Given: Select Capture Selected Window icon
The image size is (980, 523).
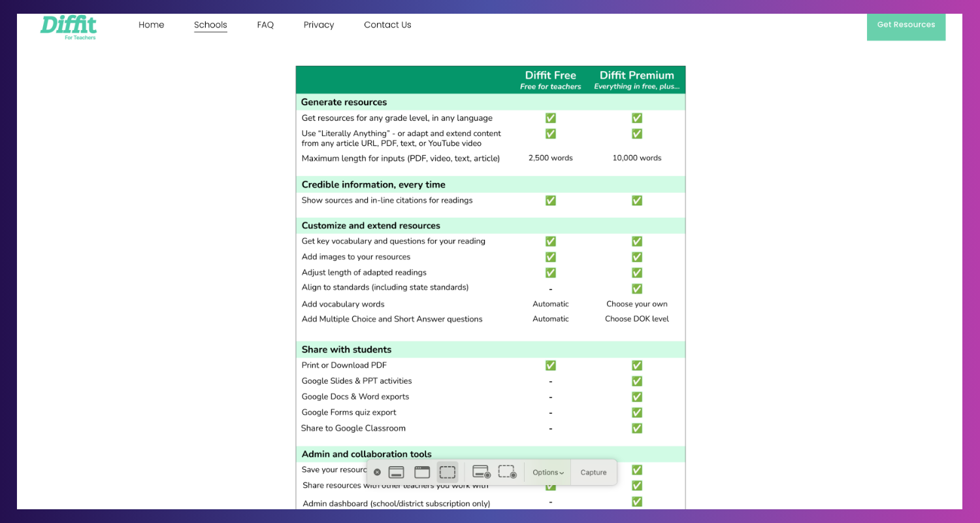Looking at the screenshot, I should [x=422, y=472].
